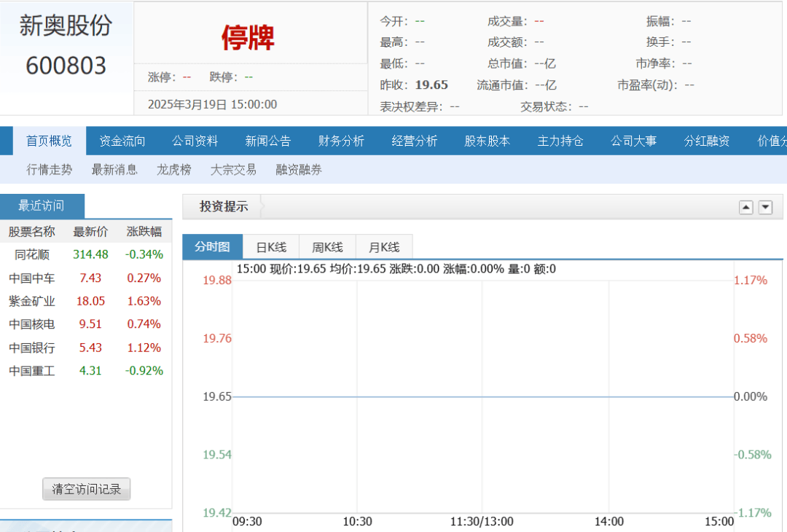Viewport: 787px width, 532px height.
Task: Switch to 日K线 chart tab
Action: click(x=271, y=247)
